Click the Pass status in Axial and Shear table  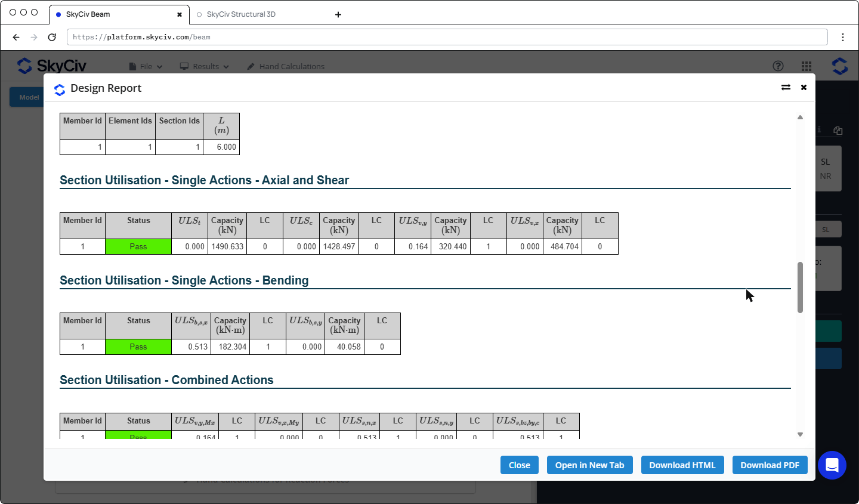pos(138,246)
